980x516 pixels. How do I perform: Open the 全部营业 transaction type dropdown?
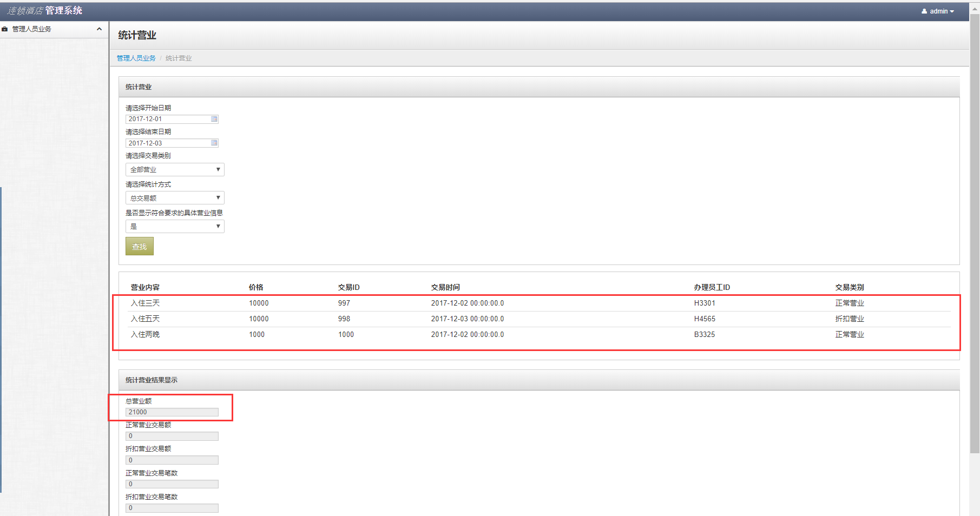[x=175, y=170]
